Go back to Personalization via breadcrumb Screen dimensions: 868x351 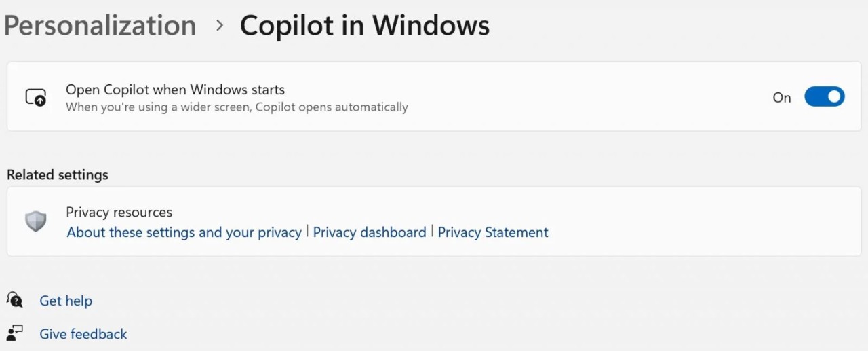coord(100,26)
